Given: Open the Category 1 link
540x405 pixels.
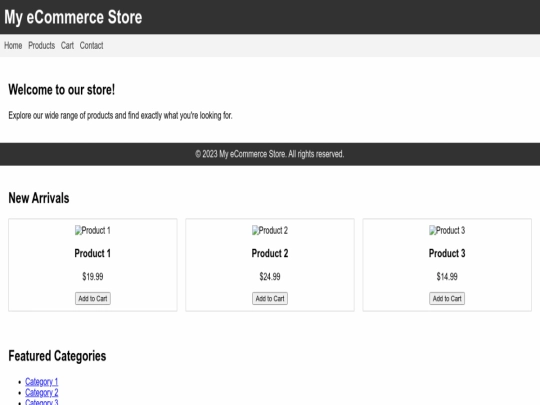Looking at the screenshot, I should tap(42, 382).
